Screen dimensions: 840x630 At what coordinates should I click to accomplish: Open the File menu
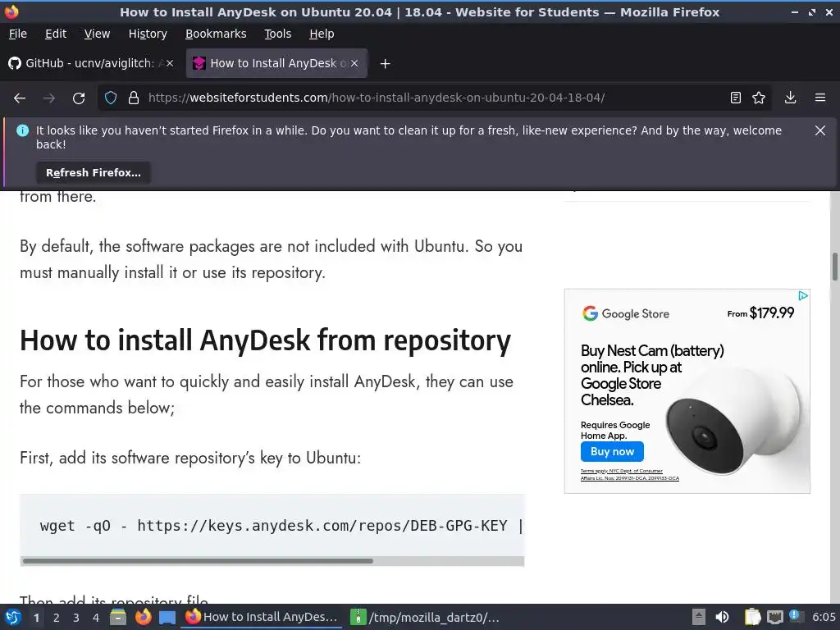(x=18, y=34)
